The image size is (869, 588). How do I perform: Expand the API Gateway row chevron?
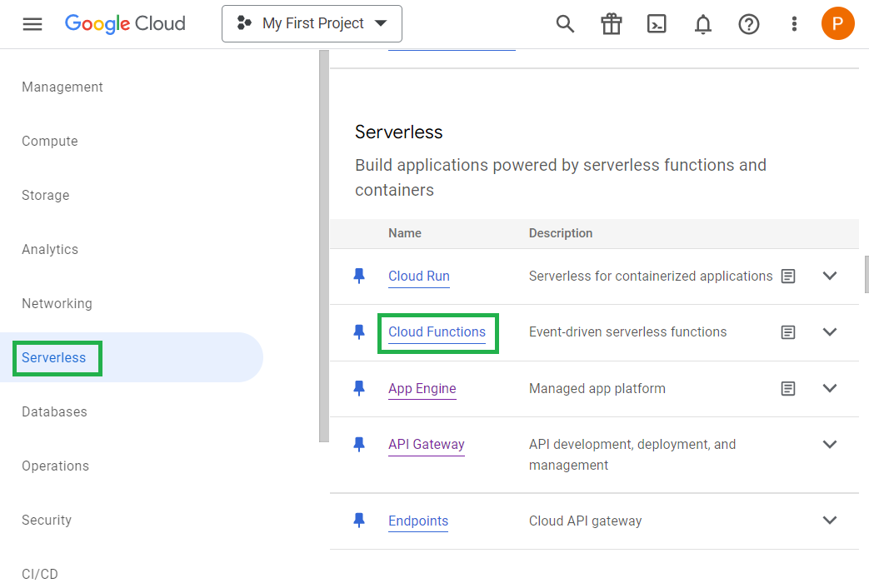click(x=830, y=444)
